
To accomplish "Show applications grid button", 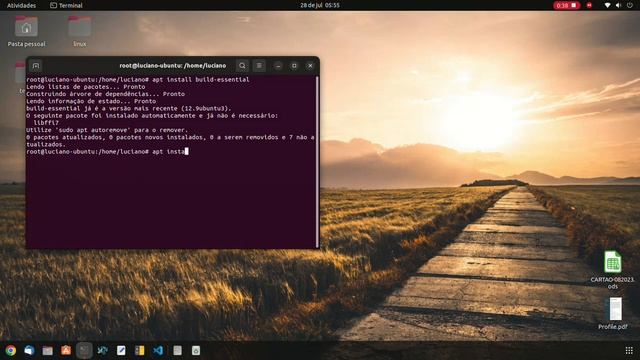I will pyautogui.click(x=629, y=350).
